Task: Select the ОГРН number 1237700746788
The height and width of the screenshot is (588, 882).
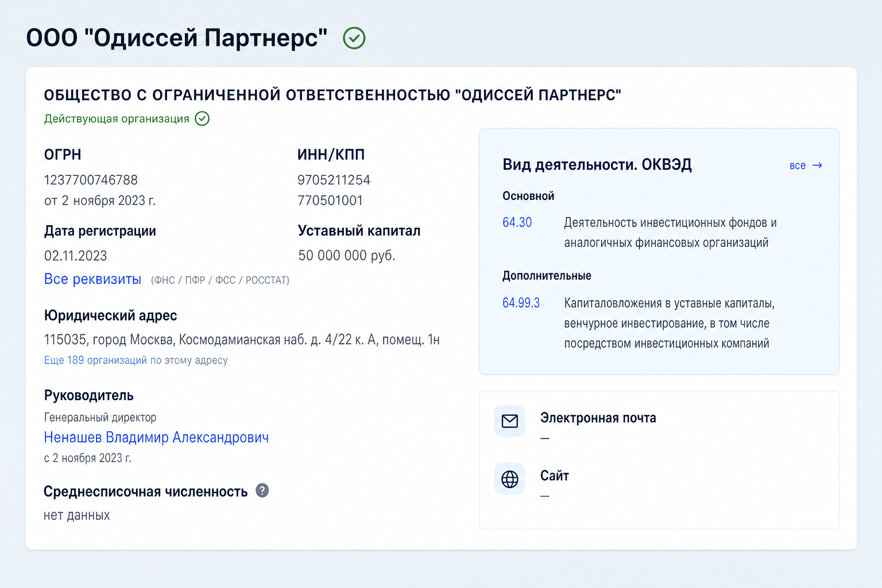Action: [91, 180]
